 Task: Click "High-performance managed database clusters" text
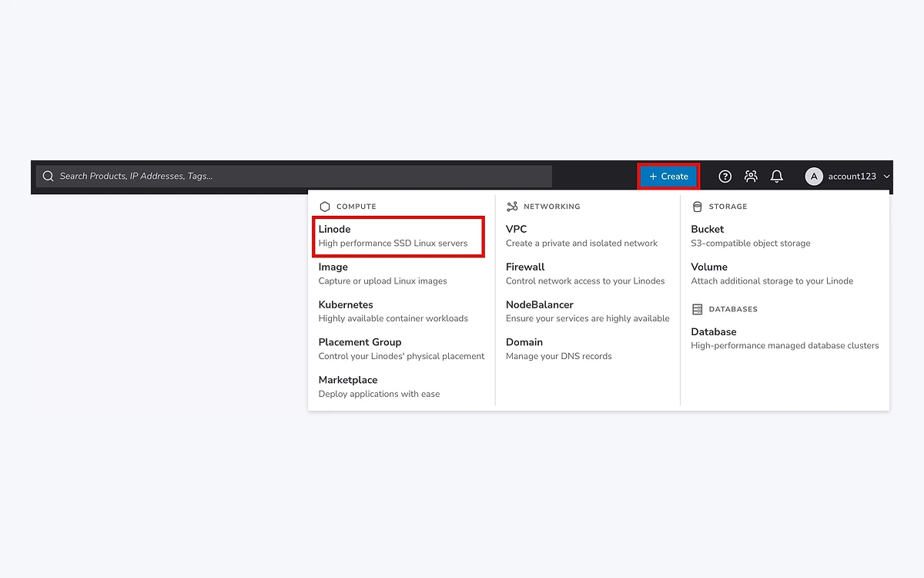click(x=785, y=346)
